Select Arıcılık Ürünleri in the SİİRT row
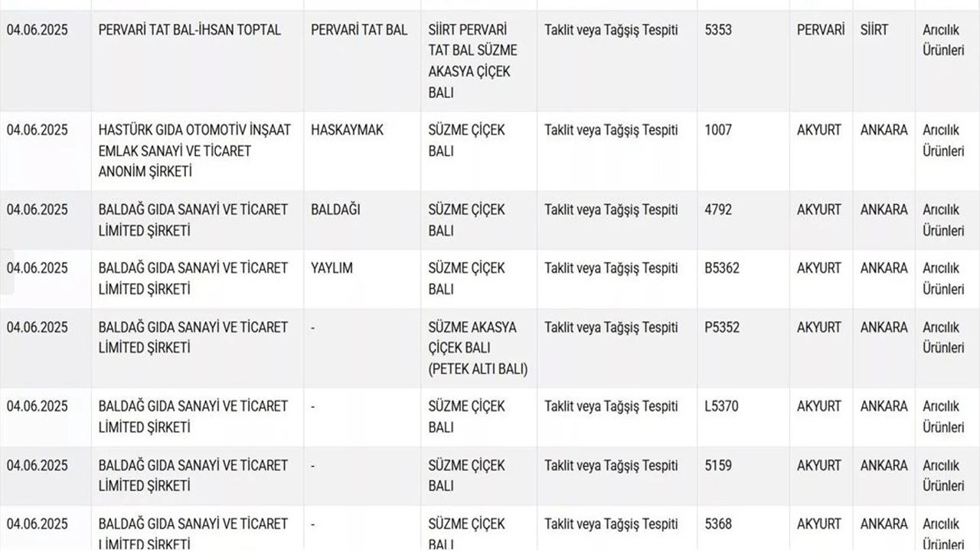Viewport: 980px width, 551px height. [x=943, y=40]
